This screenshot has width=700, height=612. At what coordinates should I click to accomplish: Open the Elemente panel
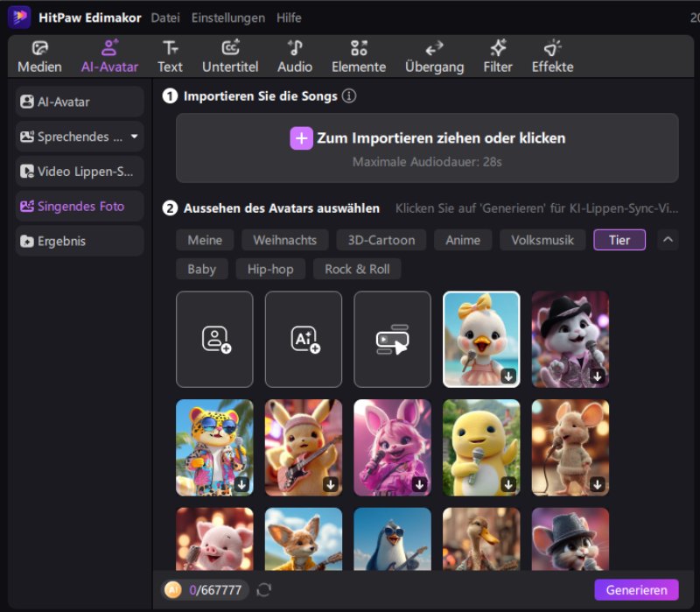[359, 57]
